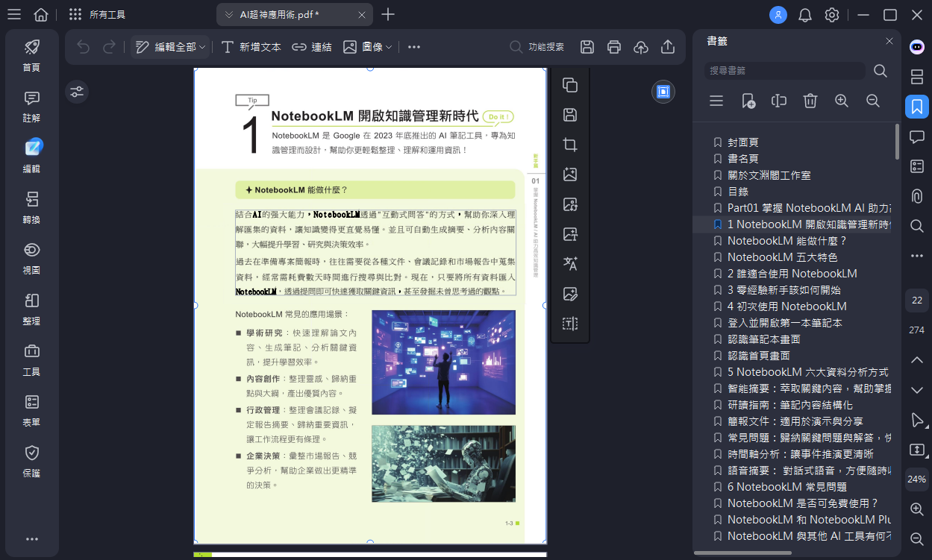Select the AI超神應用術.pdf tab
Viewport: 932px width, 560px height.
(295, 15)
